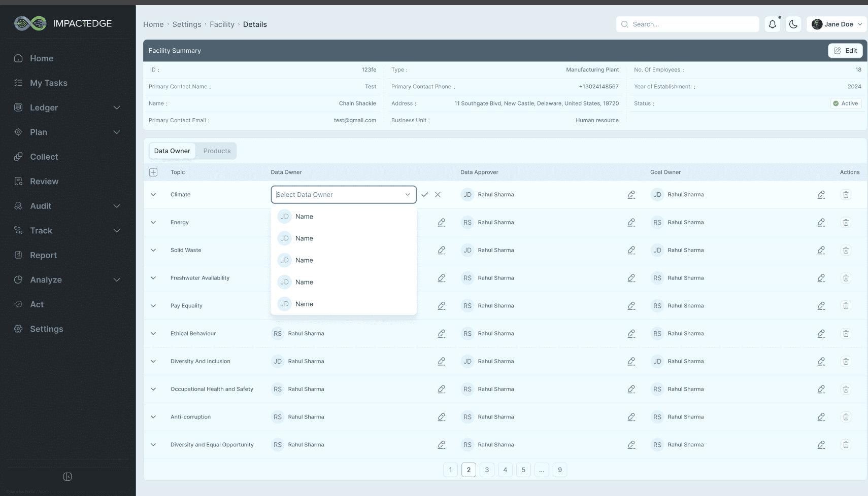This screenshot has height=496, width=868.
Task: Open Jane Doe user menu
Action: 837,24
